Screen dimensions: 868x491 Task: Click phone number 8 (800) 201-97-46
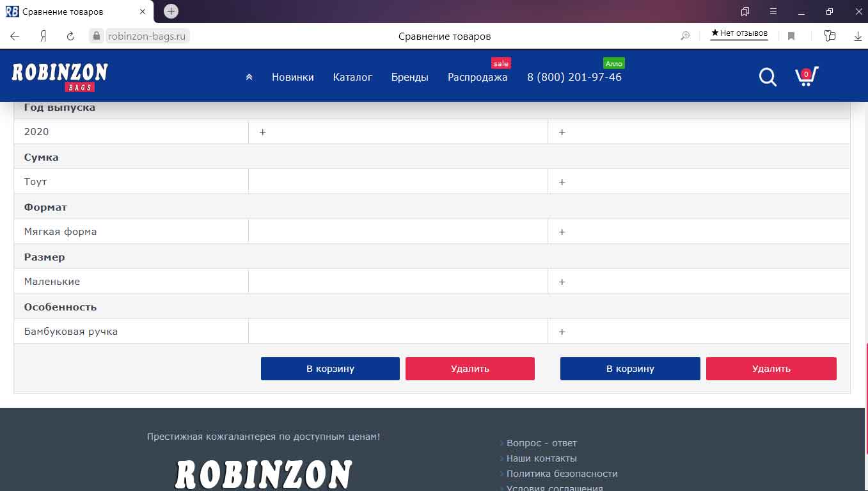point(574,77)
